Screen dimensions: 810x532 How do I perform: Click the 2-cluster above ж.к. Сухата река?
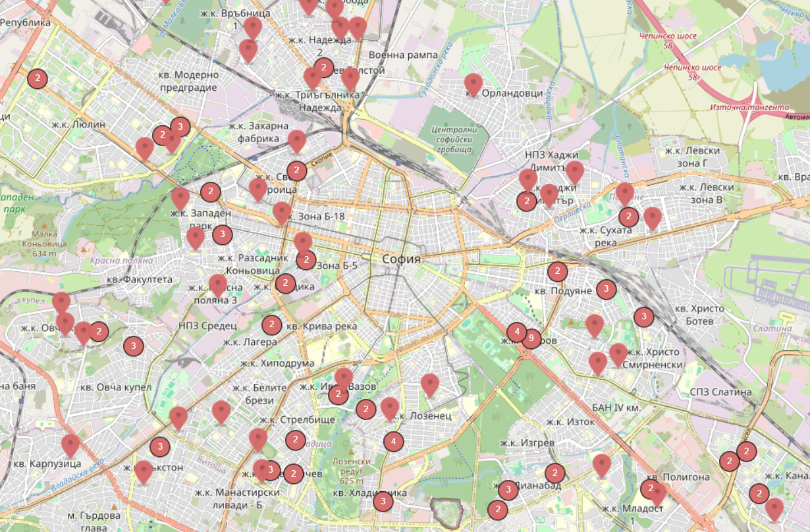pyautogui.click(x=628, y=217)
